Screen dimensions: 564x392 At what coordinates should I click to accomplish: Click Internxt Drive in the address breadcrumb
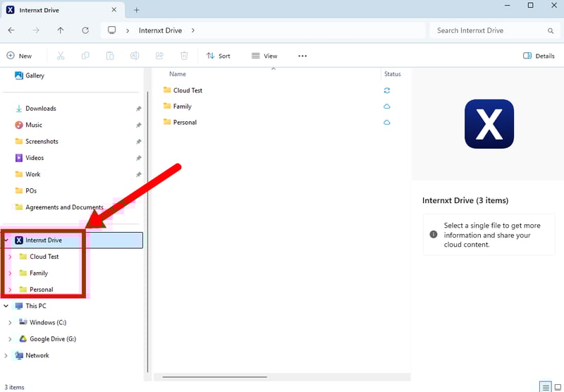tap(161, 30)
